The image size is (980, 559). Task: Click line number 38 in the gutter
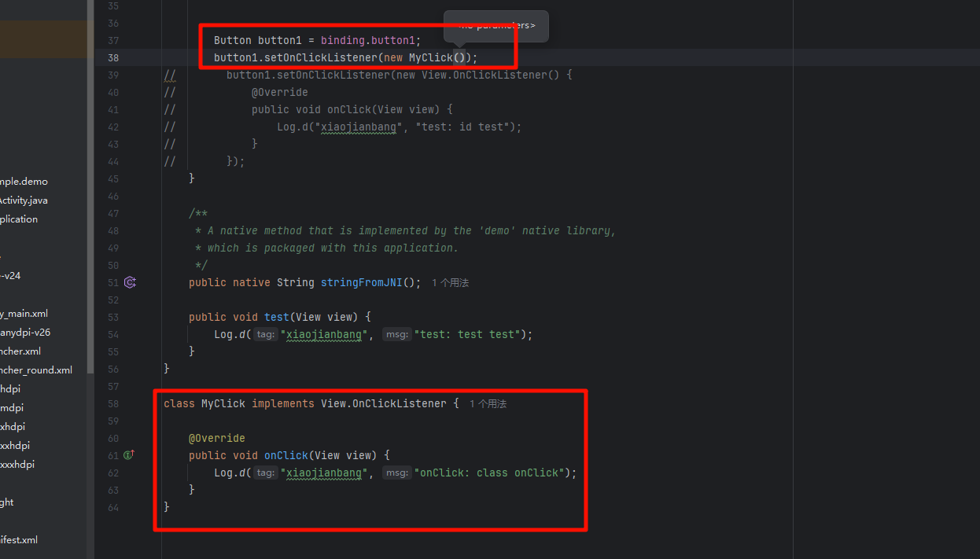[112, 58]
